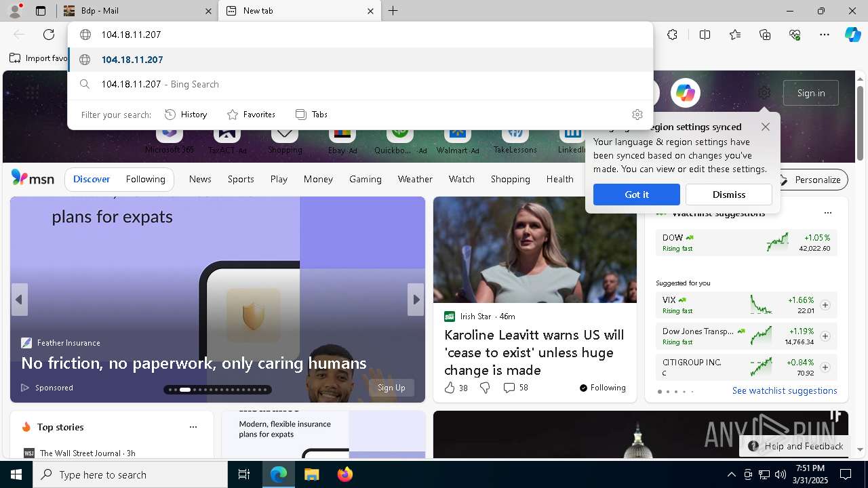Image resolution: width=868 pixels, height=488 pixels.
Task: Show hidden system tray icons chevron
Action: (731, 474)
